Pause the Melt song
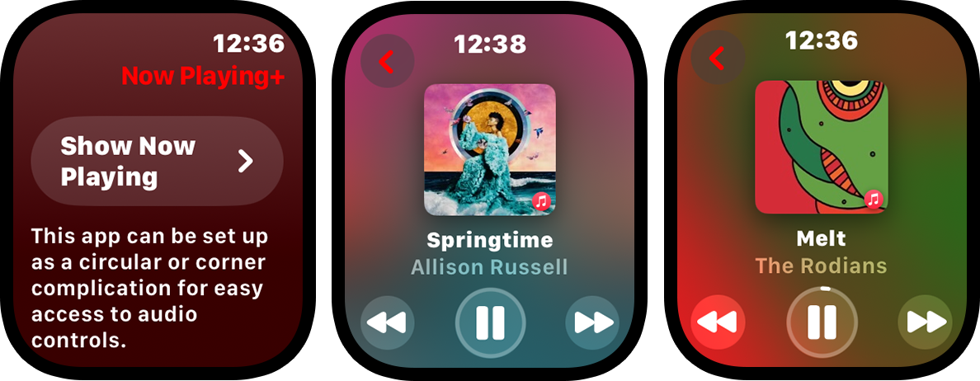The width and height of the screenshot is (980, 381). tap(822, 322)
